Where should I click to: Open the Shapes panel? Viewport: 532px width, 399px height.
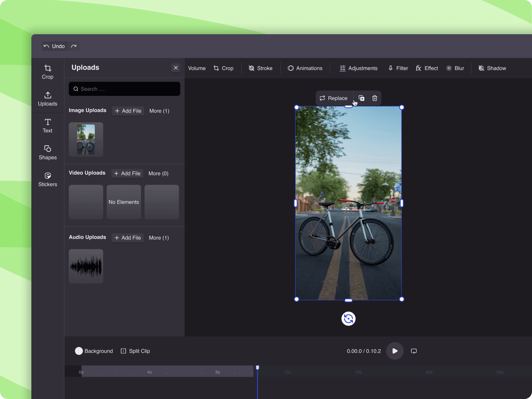click(47, 152)
